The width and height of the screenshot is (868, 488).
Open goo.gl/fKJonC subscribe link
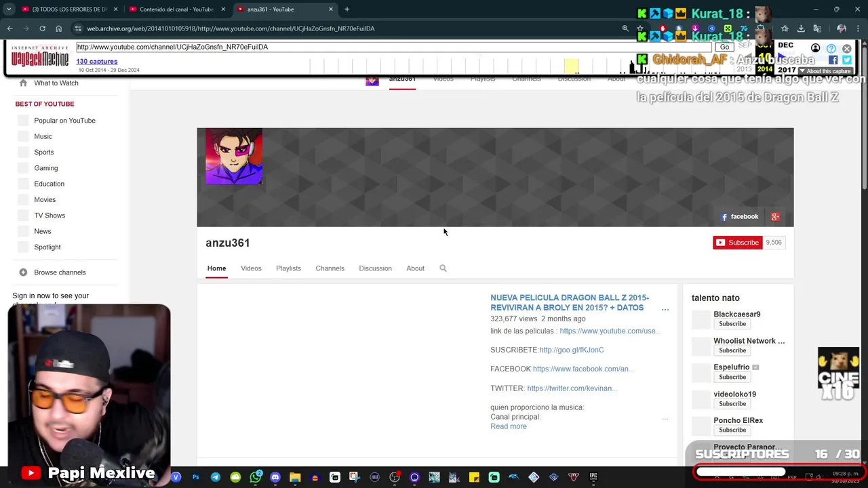571,350
